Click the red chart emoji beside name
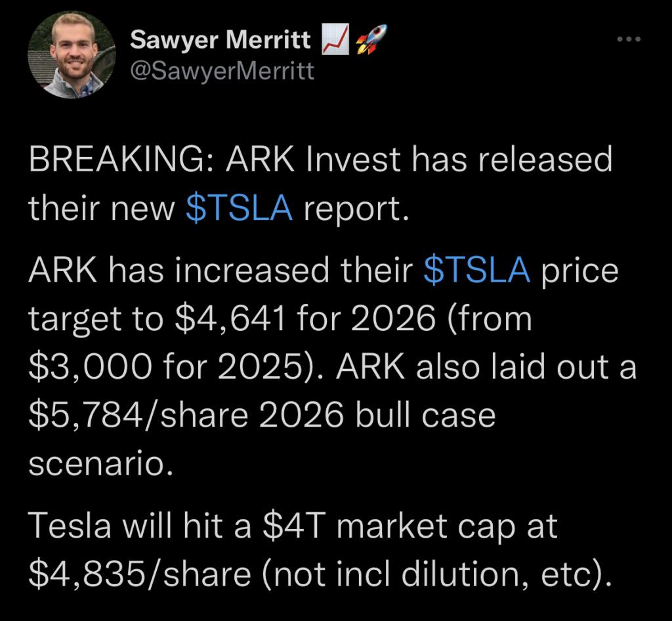 click(x=335, y=39)
